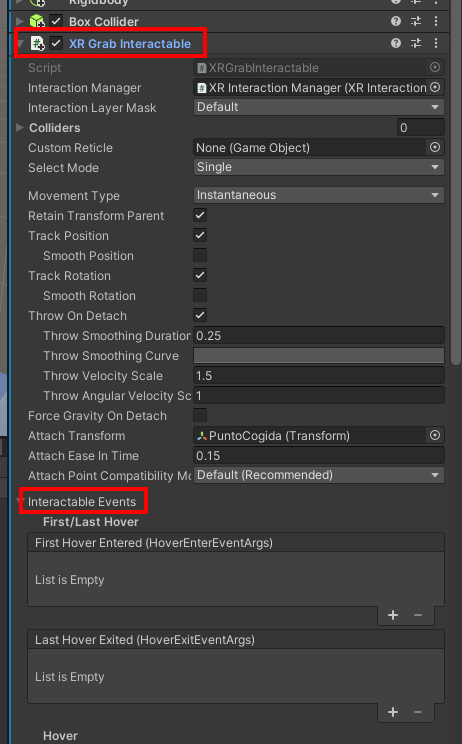Open Attach Point Compatibility Mode dropdown
This screenshot has height=744, width=462.
coord(319,475)
